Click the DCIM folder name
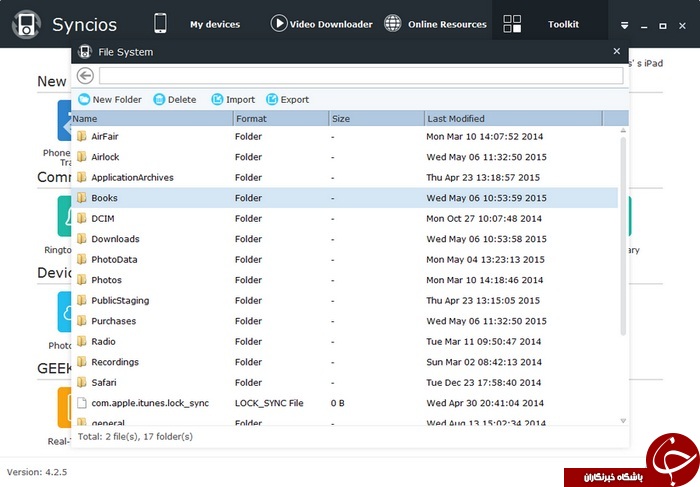Image resolution: width=700 pixels, height=487 pixels. (x=103, y=219)
